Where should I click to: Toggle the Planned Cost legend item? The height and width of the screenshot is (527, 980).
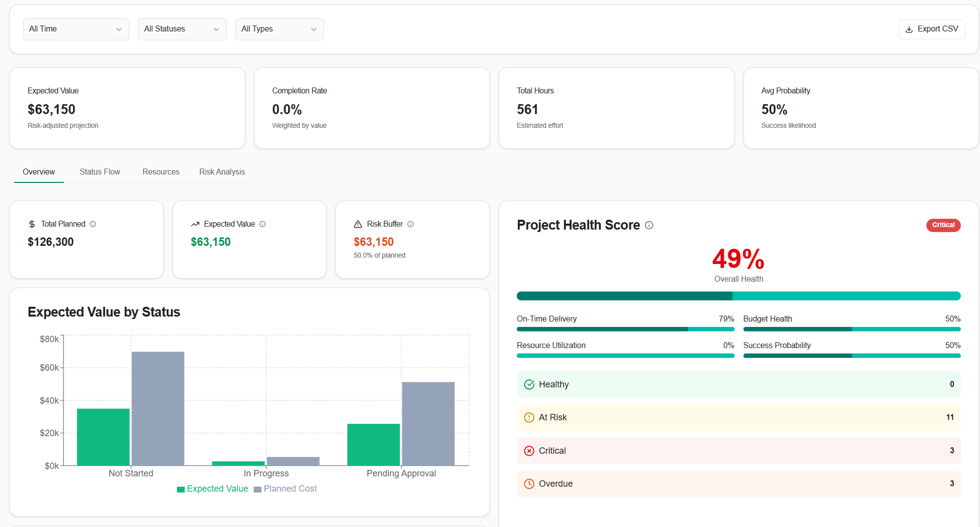tap(286, 489)
